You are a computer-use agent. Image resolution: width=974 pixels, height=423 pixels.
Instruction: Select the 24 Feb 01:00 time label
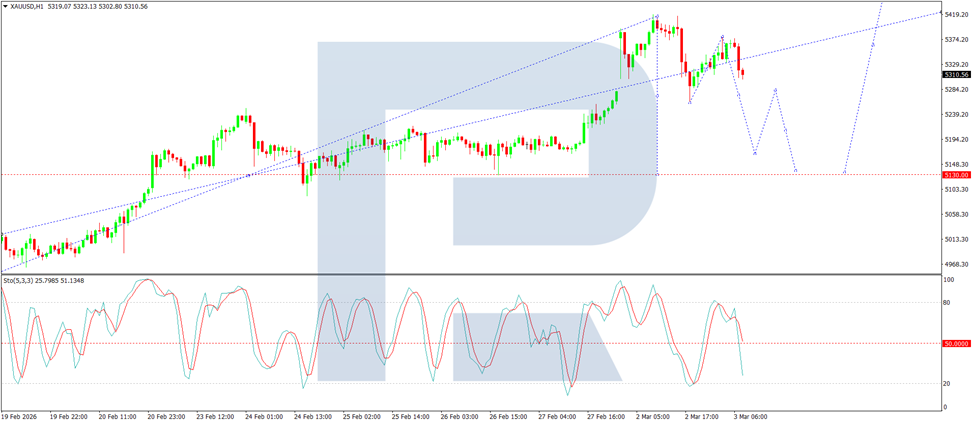coord(263,416)
